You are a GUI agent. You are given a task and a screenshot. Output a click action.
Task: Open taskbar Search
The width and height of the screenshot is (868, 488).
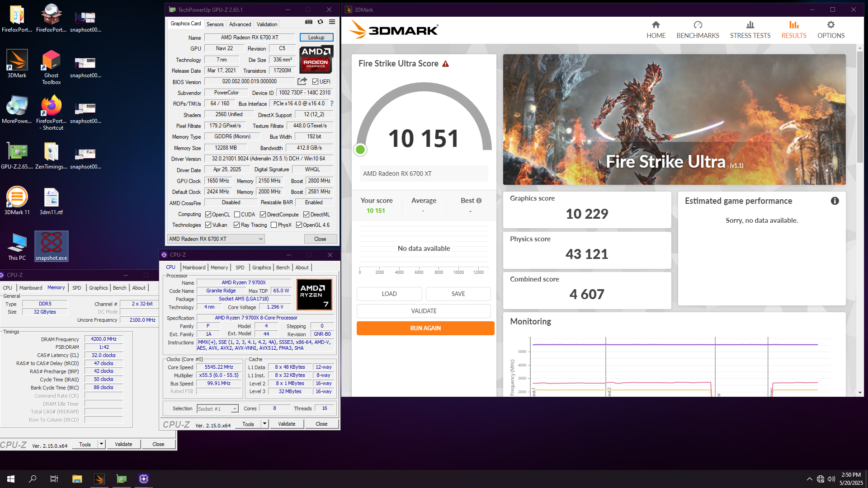[x=33, y=479]
